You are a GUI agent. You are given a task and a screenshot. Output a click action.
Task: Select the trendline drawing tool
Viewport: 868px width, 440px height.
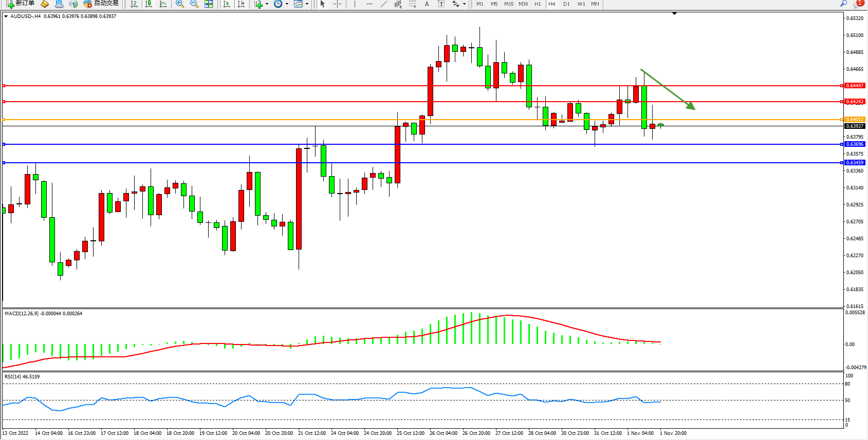click(383, 4)
